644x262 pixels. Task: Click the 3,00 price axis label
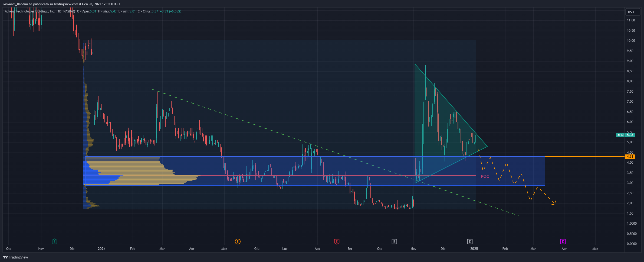[x=630, y=183]
